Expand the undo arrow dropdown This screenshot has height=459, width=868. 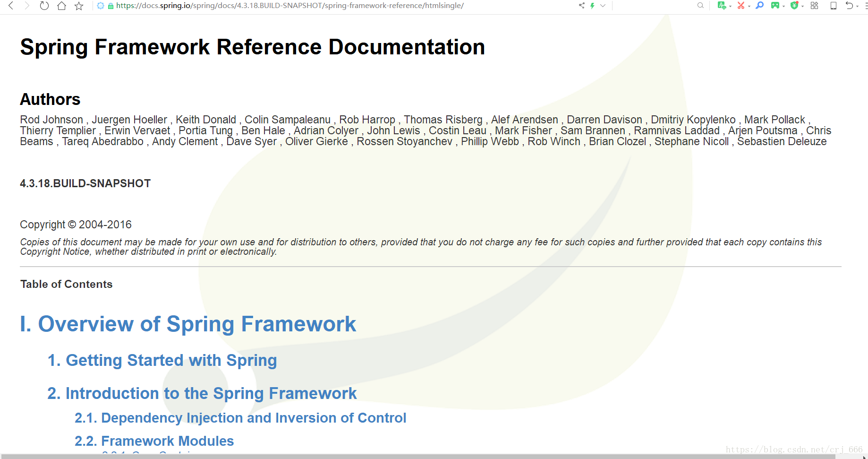tap(858, 7)
